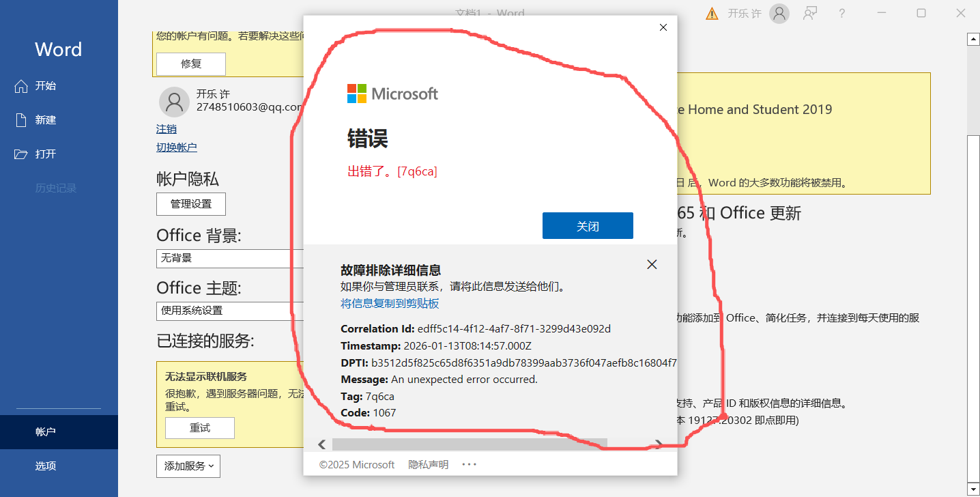Click the 将信息复制到剪贴板 link
Image resolution: width=980 pixels, height=497 pixels.
click(x=390, y=303)
